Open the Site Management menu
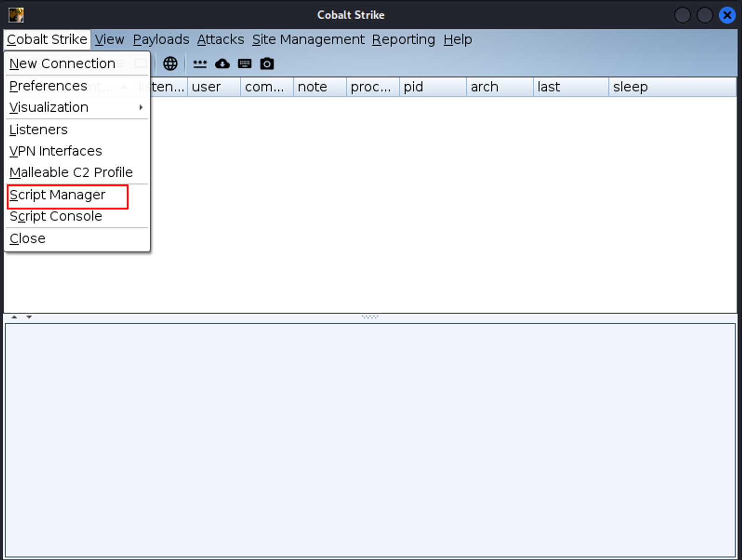Screen dimensions: 742x560 [308, 39]
